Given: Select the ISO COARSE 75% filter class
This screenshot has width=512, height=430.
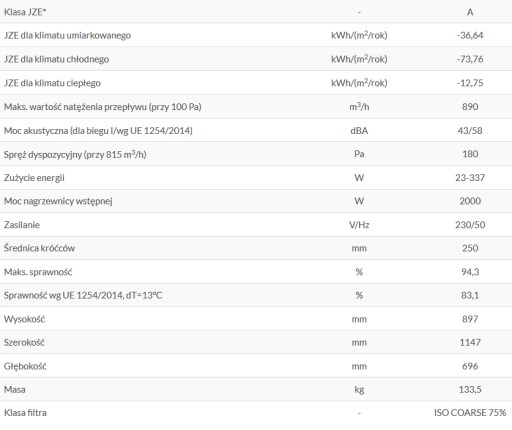Looking at the screenshot, I should [x=470, y=413].
